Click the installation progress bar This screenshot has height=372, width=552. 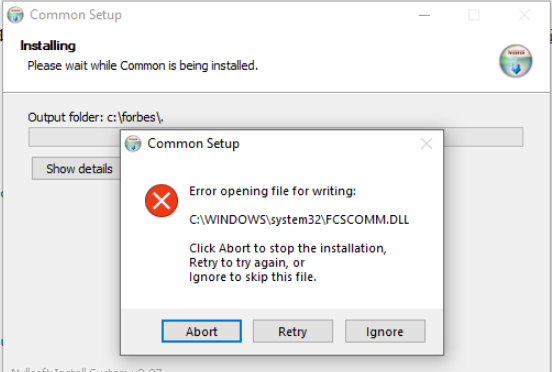coord(276,137)
